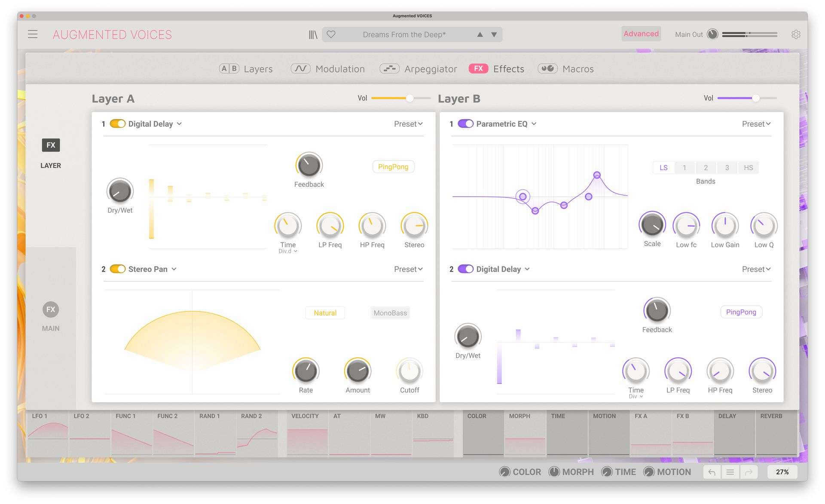Open Layer B Time Div sync dropdown
The width and height of the screenshot is (825, 504).
click(x=636, y=396)
